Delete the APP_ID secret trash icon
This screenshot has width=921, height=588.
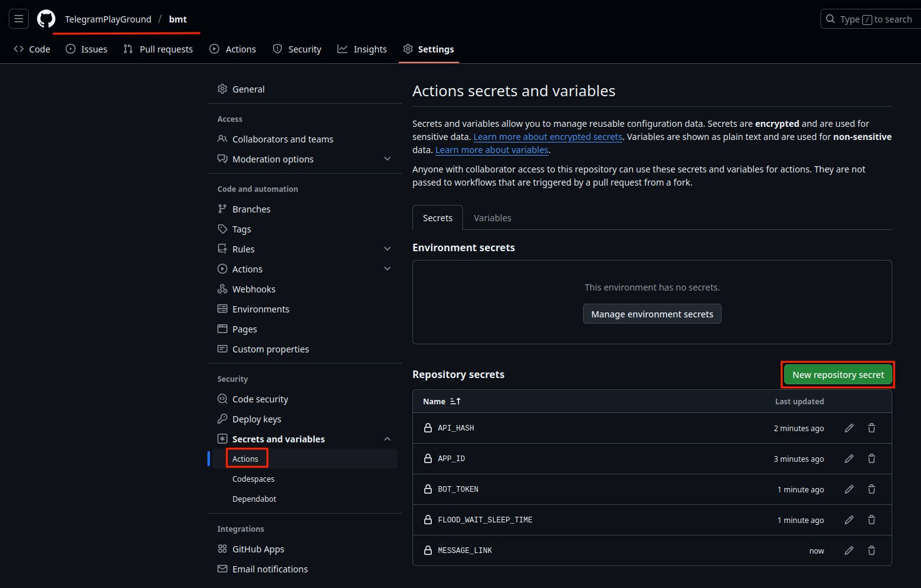(872, 459)
